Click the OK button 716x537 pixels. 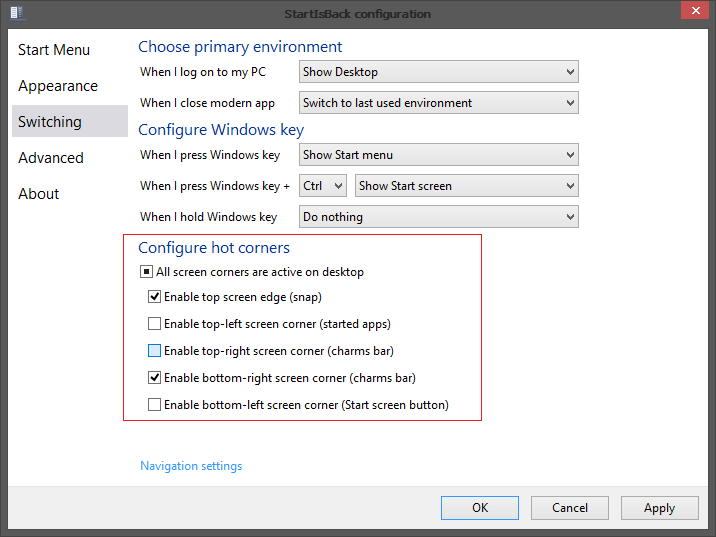[479, 508]
